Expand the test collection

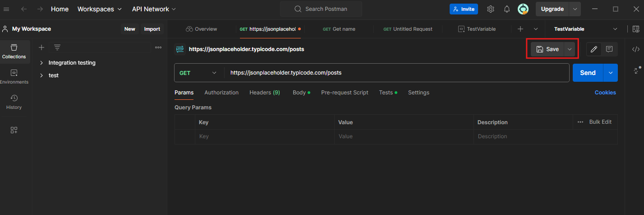[41, 75]
